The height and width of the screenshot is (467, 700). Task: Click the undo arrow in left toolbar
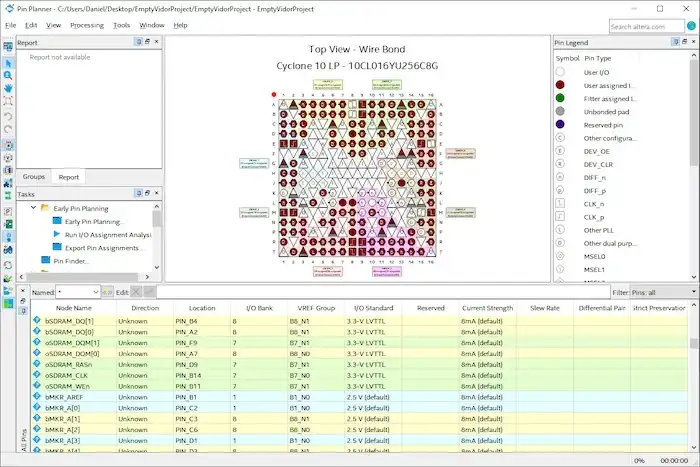8,116
